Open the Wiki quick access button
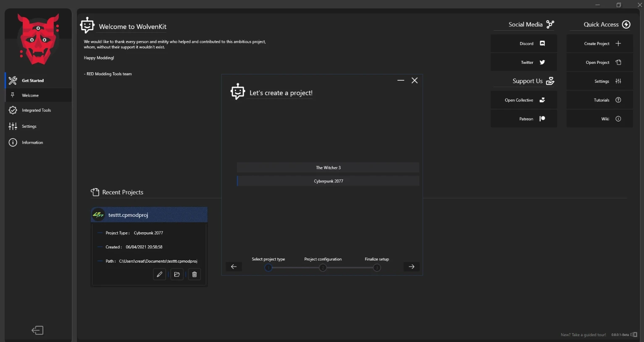 point(599,119)
